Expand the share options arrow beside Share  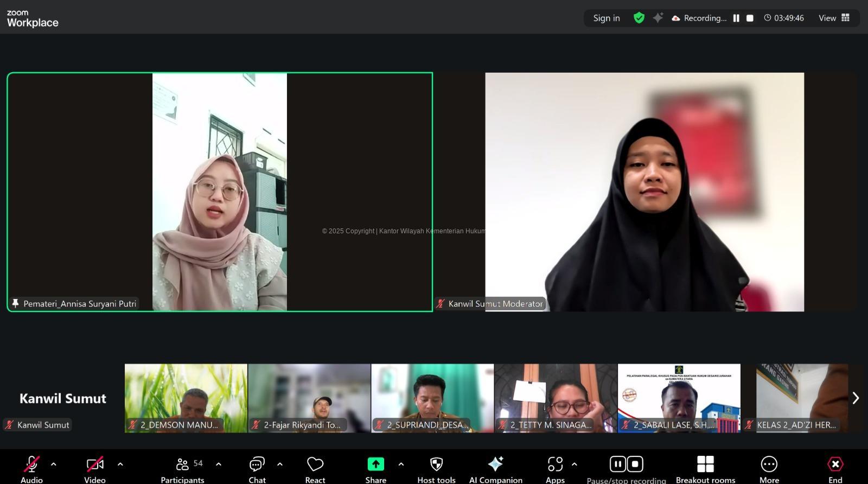coord(401,464)
